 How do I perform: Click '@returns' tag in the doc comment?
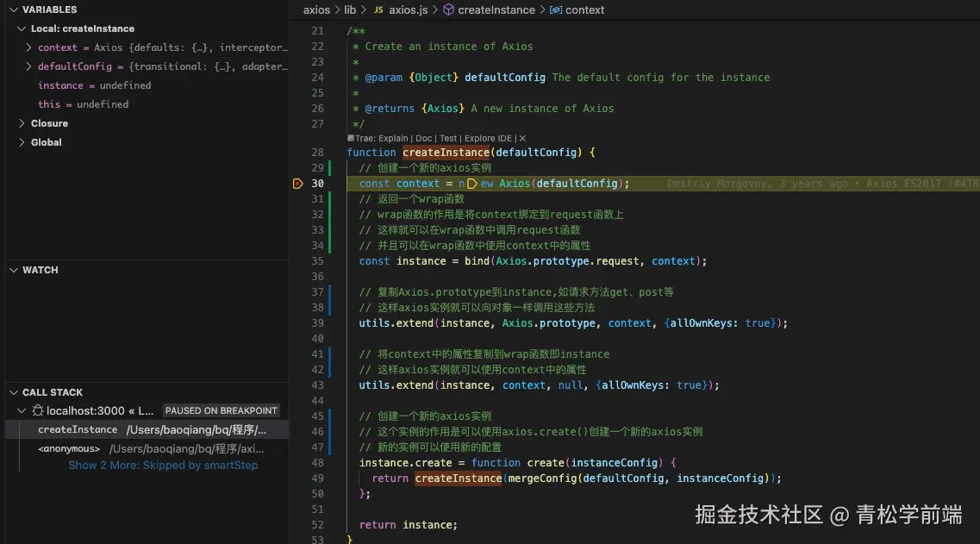tap(390, 109)
